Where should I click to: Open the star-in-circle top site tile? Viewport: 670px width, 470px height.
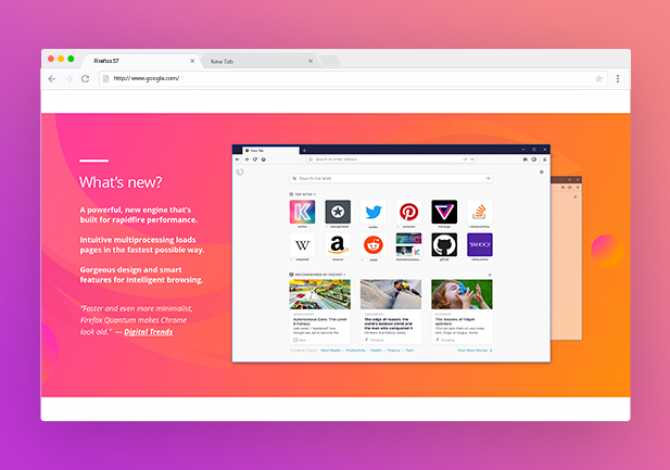click(338, 212)
